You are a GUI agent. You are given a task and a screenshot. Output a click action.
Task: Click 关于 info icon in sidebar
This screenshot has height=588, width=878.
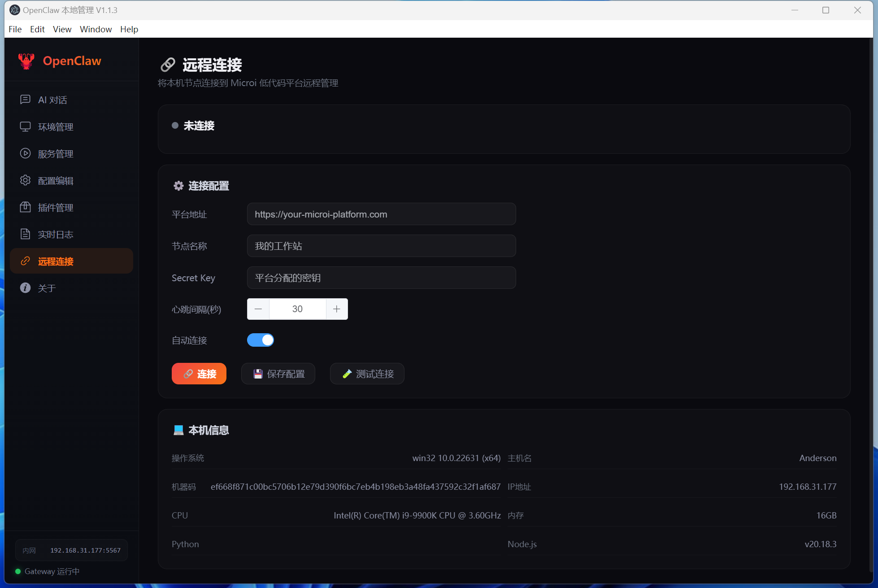(25, 288)
